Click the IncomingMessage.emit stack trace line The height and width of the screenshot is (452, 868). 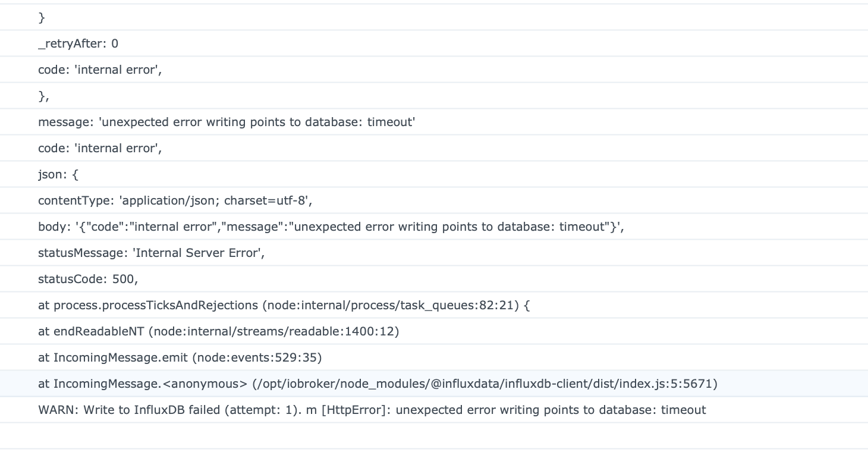click(x=180, y=357)
